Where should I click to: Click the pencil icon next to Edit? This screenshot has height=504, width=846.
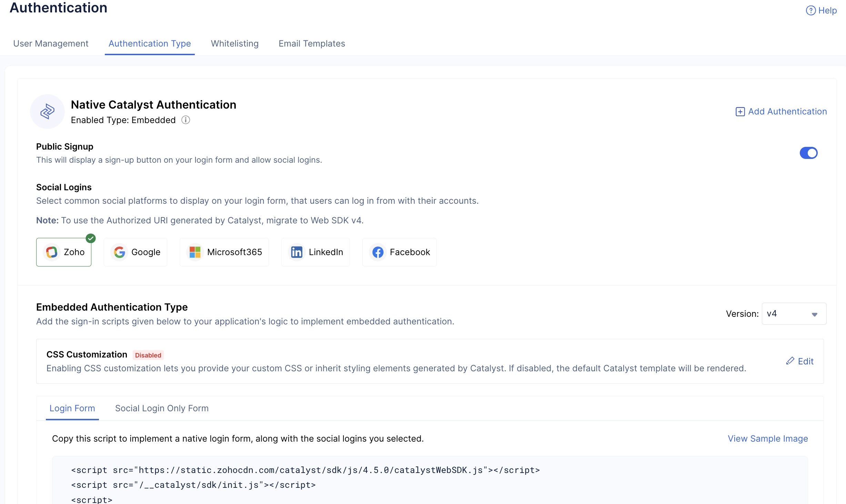tap(790, 361)
